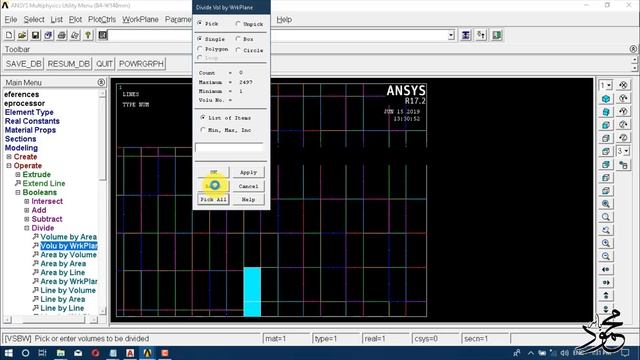Viewport: 640px width, 360px height.
Task: Expand the Intersect tree node
Action: [27, 201]
